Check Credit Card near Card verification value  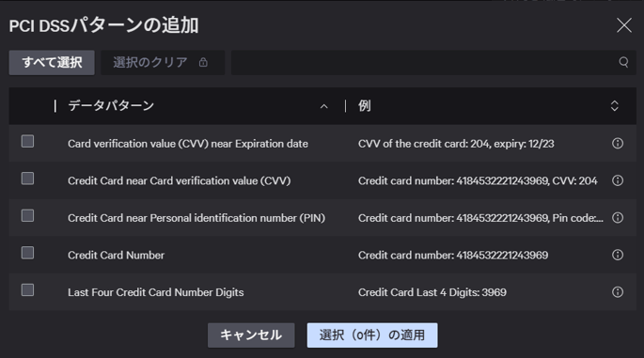pyautogui.click(x=27, y=179)
